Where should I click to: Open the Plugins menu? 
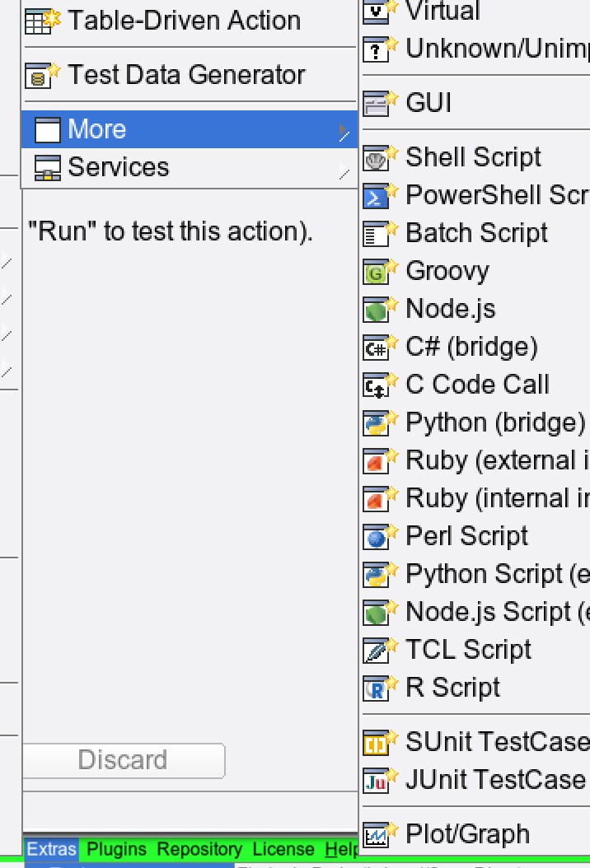click(x=116, y=849)
